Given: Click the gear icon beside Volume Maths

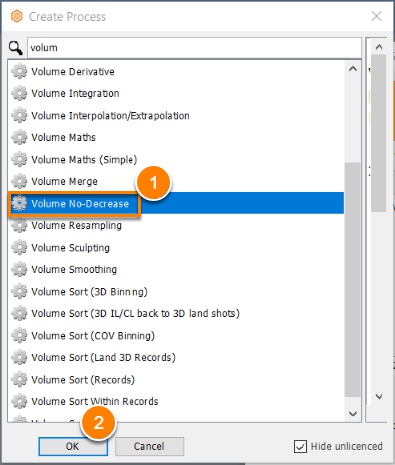Looking at the screenshot, I should click(x=19, y=137).
